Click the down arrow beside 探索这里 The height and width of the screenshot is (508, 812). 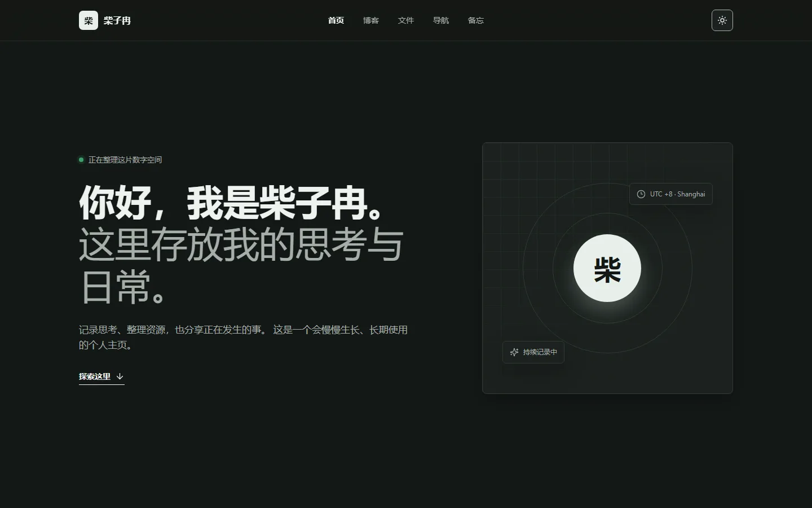click(x=120, y=376)
